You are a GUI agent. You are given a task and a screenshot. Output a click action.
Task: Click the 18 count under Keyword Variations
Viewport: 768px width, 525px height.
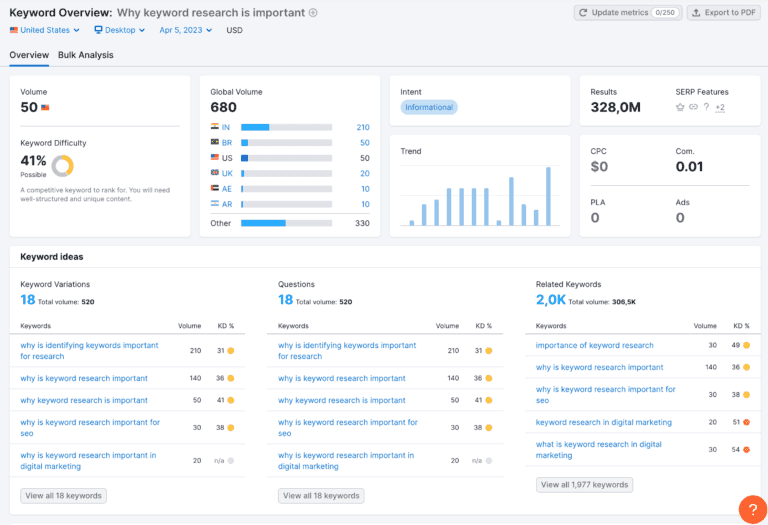coord(27,300)
